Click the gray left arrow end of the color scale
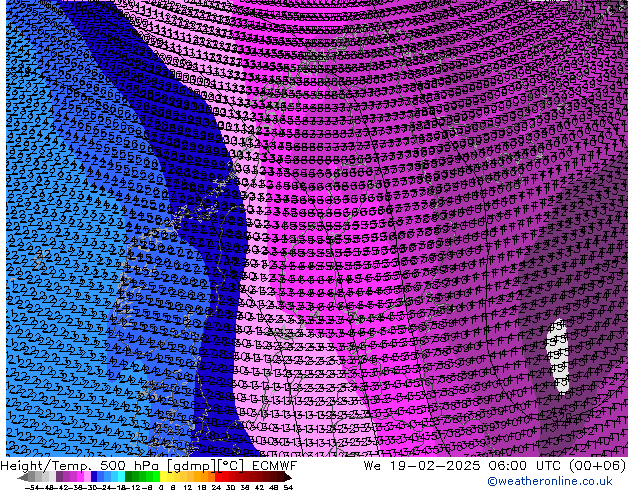 point(22,477)
